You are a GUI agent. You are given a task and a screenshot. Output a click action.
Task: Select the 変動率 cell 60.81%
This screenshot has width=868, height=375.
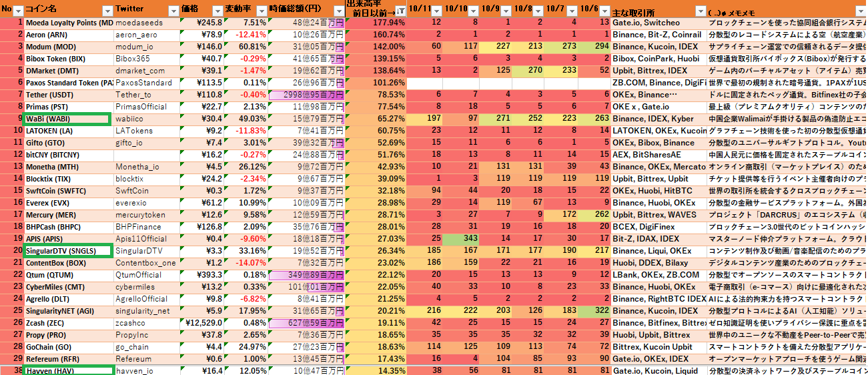[246, 47]
